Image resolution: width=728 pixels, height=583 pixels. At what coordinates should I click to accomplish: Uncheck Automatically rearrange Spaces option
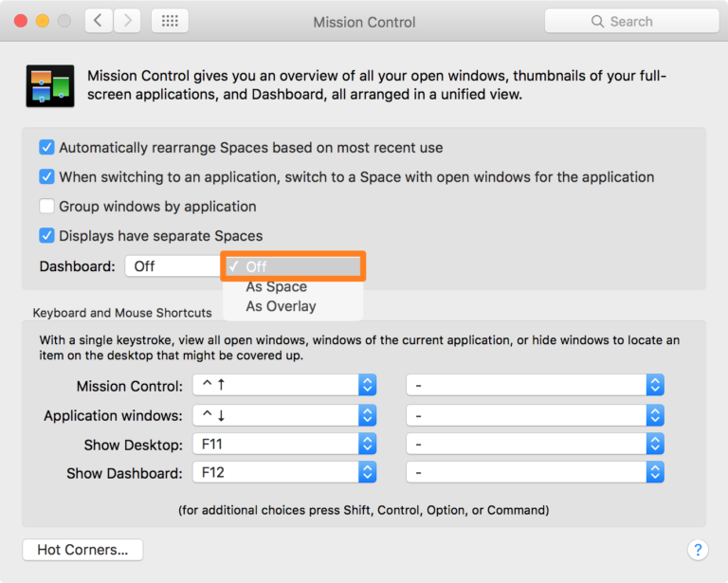point(46,148)
